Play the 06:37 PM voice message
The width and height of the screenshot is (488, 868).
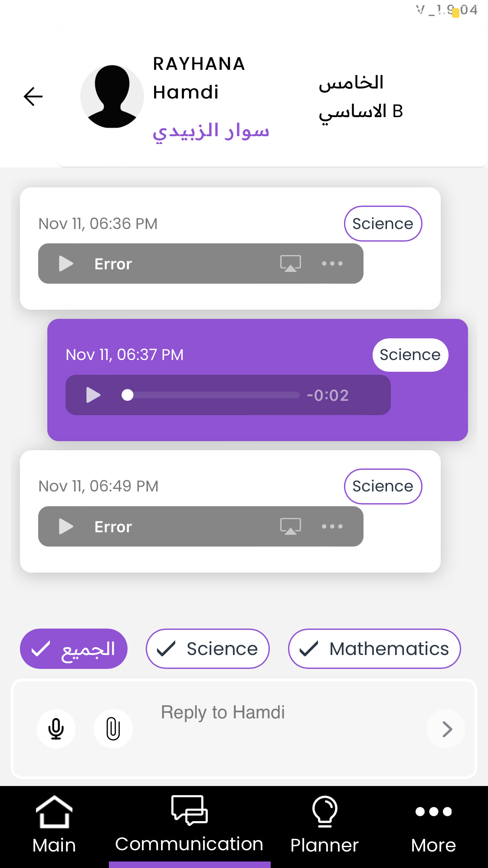pos(93,395)
